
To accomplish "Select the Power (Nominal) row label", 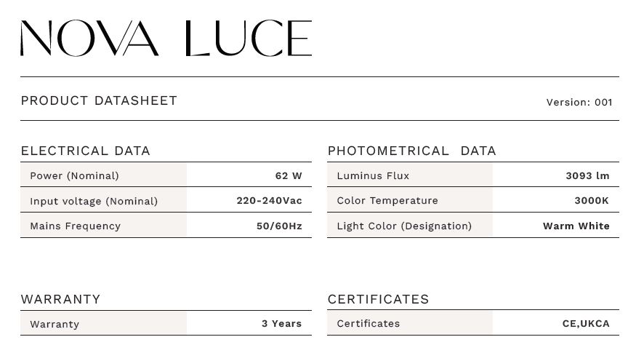I will 74,175.
